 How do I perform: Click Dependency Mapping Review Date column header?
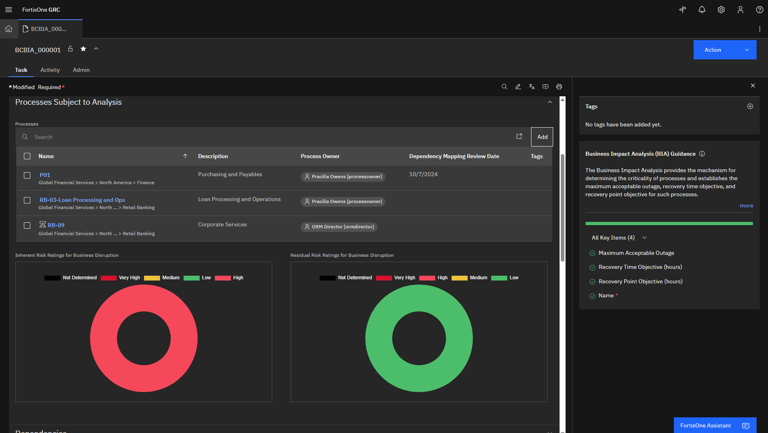[454, 156]
